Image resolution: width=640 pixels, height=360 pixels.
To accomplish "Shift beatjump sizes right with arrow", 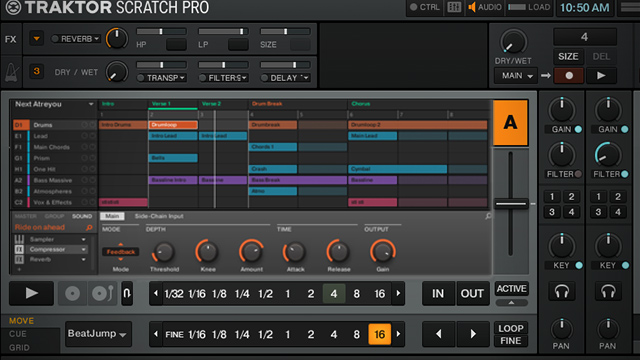I will tap(398, 334).
